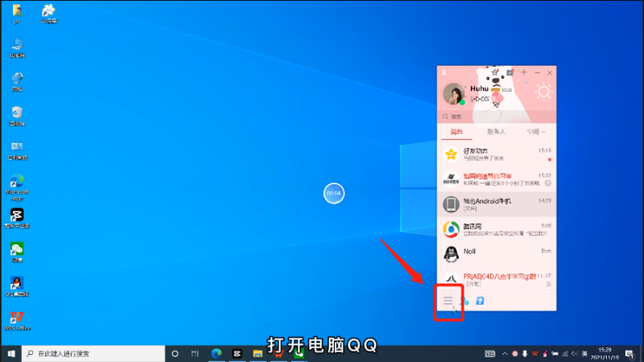Close the QQ window

pyautogui.click(x=550, y=72)
